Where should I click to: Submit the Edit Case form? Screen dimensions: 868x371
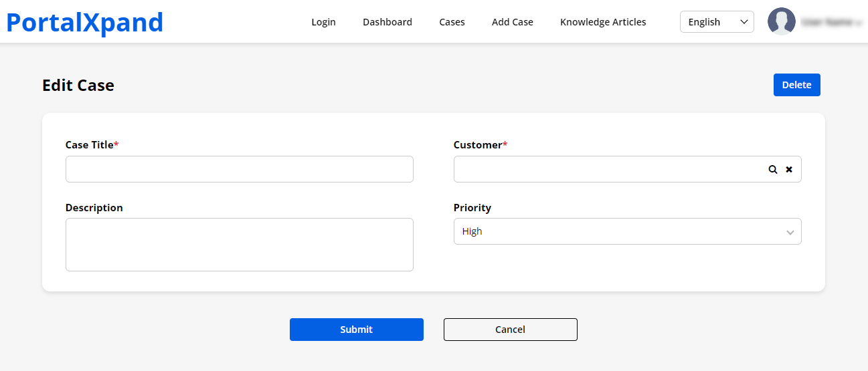[356, 330]
